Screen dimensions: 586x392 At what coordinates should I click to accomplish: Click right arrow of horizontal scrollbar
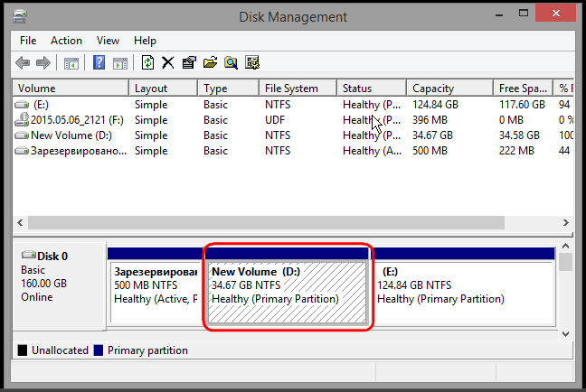(x=566, y=222)
